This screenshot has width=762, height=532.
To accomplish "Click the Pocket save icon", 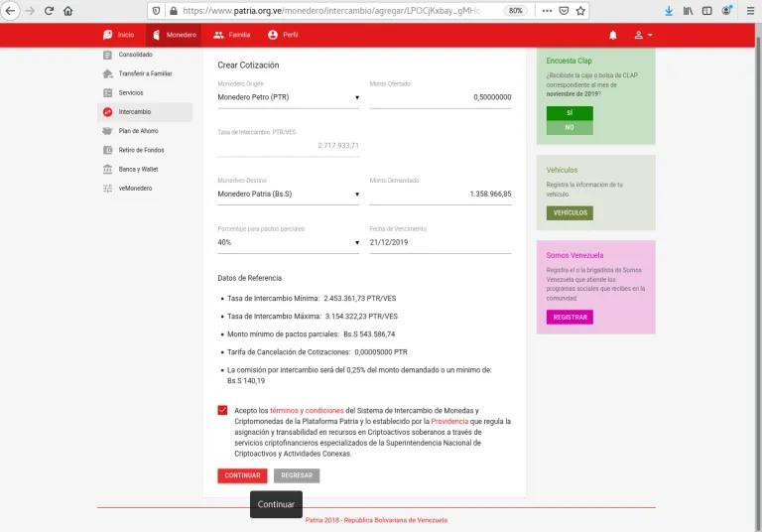I will point(564,11).
